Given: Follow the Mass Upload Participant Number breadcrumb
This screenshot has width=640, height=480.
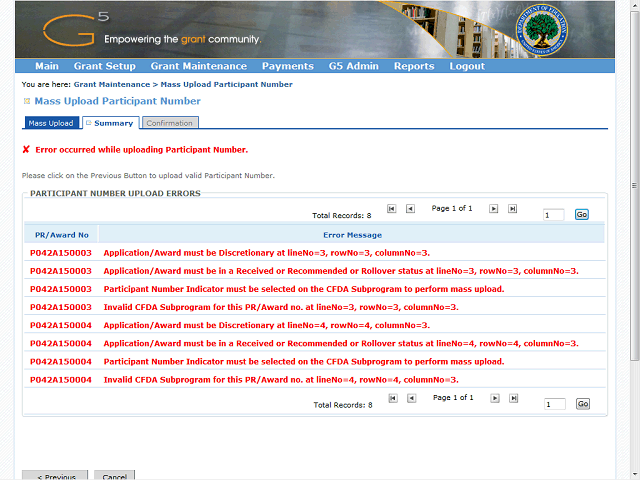Looking at the screenshot, I should point(227,84).
